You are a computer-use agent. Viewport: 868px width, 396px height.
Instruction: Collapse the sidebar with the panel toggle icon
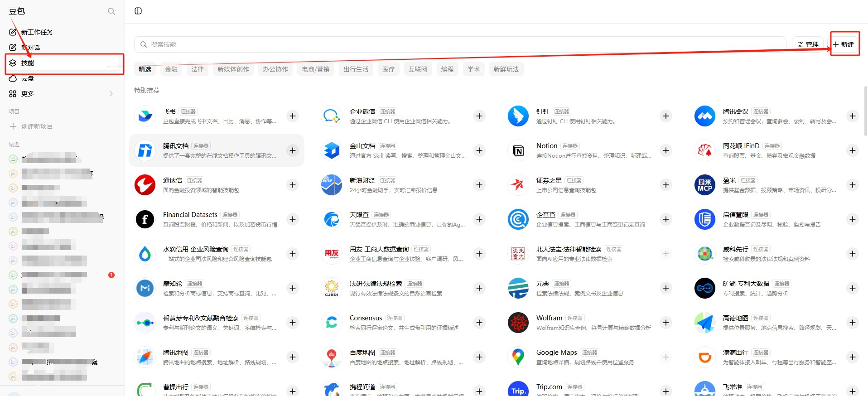point(138,11)
